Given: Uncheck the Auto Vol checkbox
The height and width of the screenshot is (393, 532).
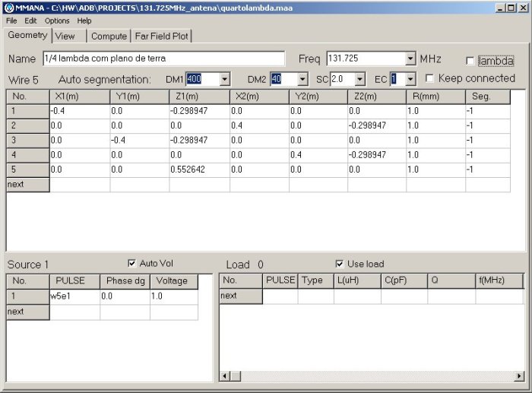Looking at the screenshot, I should click(131, 263).
